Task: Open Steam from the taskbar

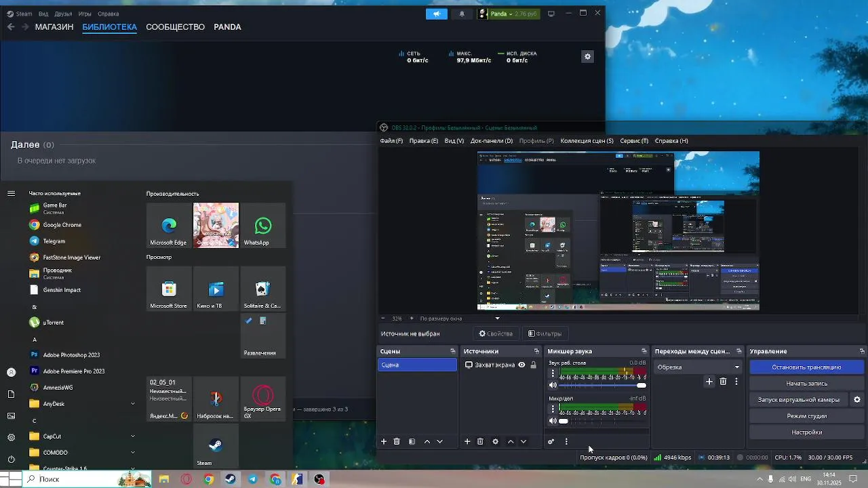Action: click(231, 479)
